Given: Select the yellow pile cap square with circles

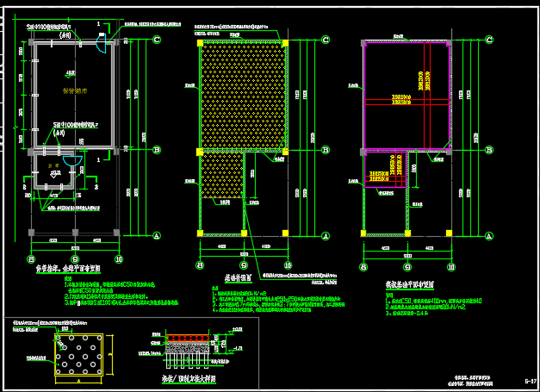Looking at the screenshot, I should point(79,354).
